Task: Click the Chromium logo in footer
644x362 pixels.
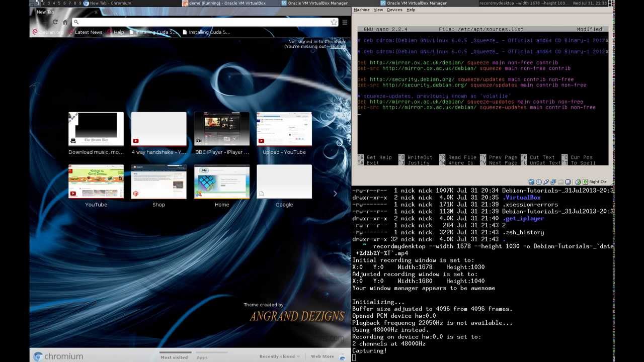Action: click(x=58, y=356)
